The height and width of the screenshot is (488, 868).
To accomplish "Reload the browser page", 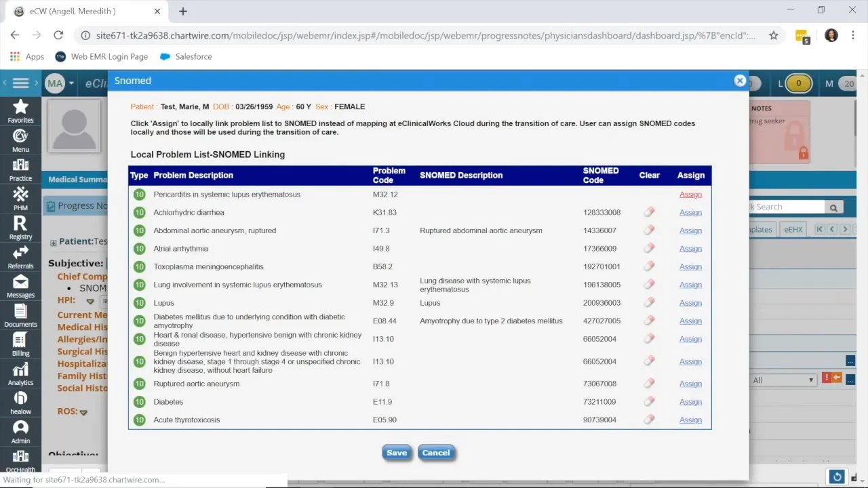I will pos(58,35).
